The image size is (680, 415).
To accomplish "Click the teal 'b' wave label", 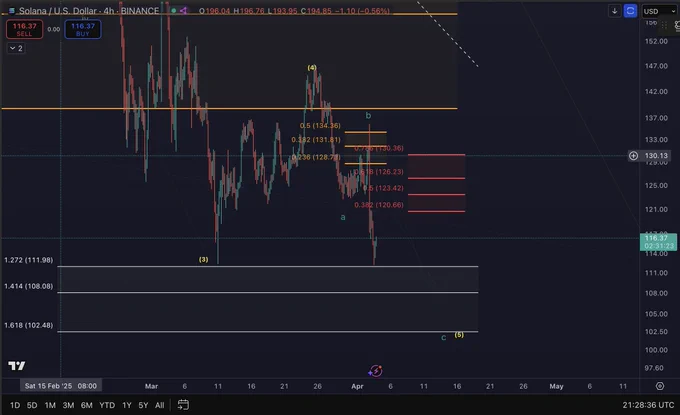I will pyautogui.click(x=368, y=115).
